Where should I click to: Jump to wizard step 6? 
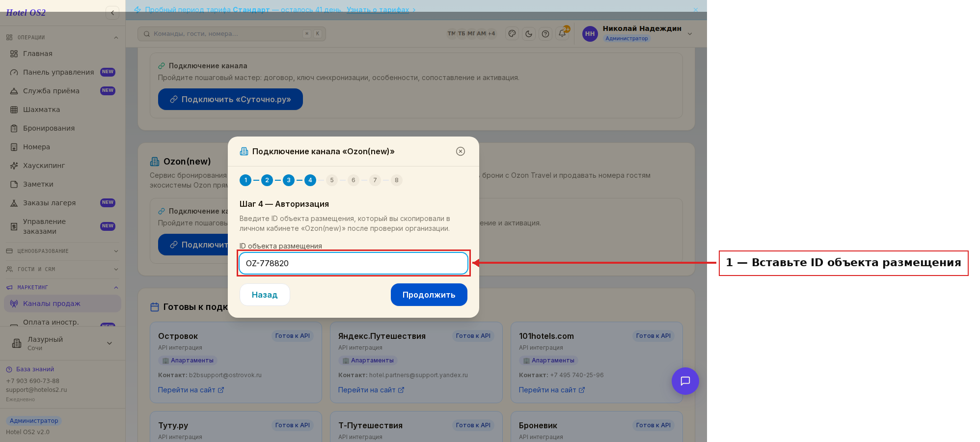tap(354, 180)
